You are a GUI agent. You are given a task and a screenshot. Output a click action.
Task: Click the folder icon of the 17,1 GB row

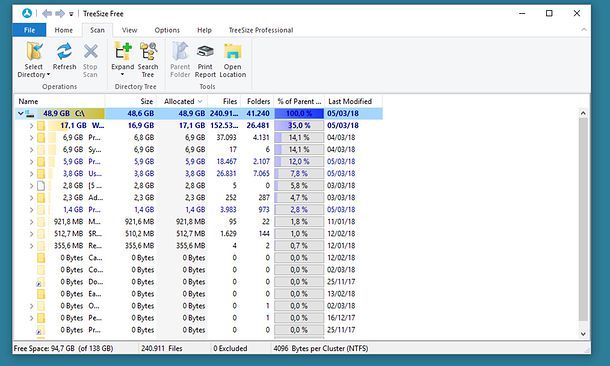(x=41, y=126)
